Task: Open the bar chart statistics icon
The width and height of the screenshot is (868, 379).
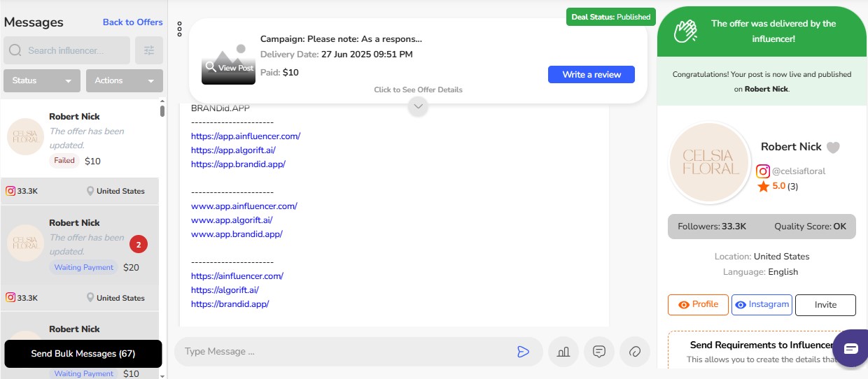Action: pyautogui.click(x=563, y=352)
